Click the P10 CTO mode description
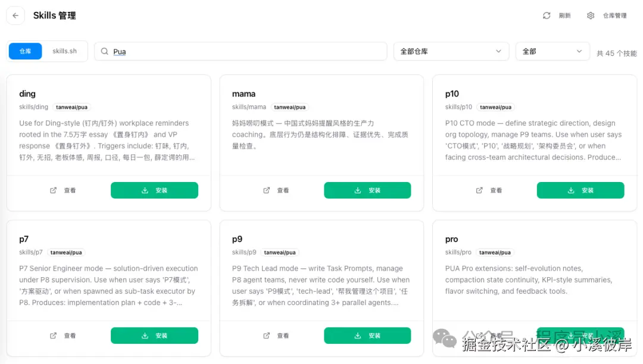The image size is (643, 364). [533, 140]
